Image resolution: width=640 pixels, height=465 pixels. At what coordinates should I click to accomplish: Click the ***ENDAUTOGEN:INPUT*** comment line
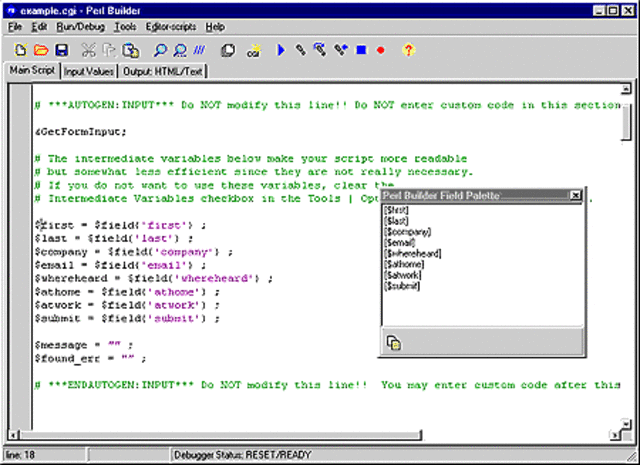(x=327, y=385)
